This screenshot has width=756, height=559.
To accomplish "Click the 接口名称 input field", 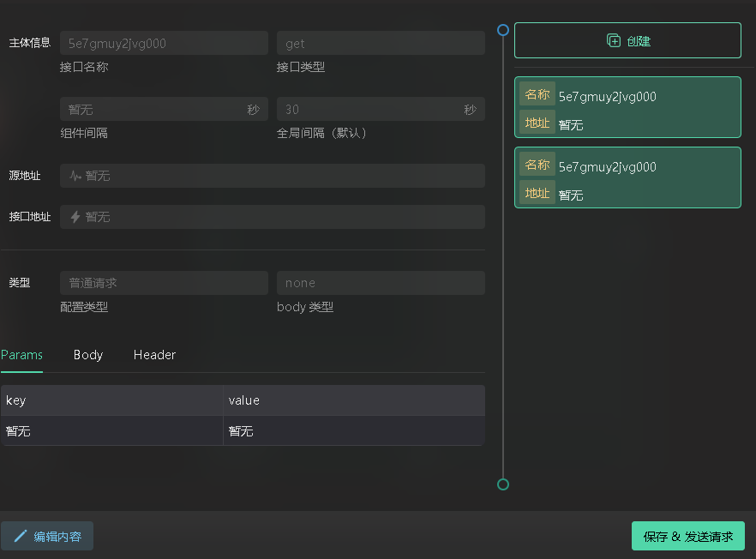I will point(164,44).
